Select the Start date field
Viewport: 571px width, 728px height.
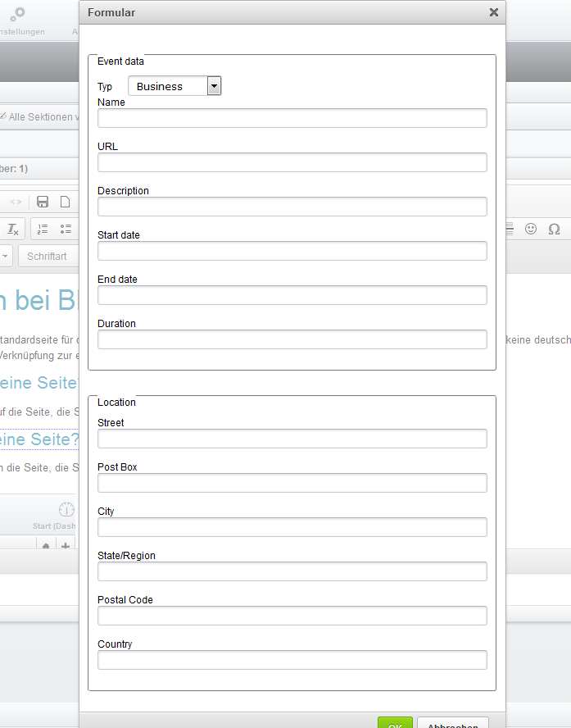(x=292, y=251)
